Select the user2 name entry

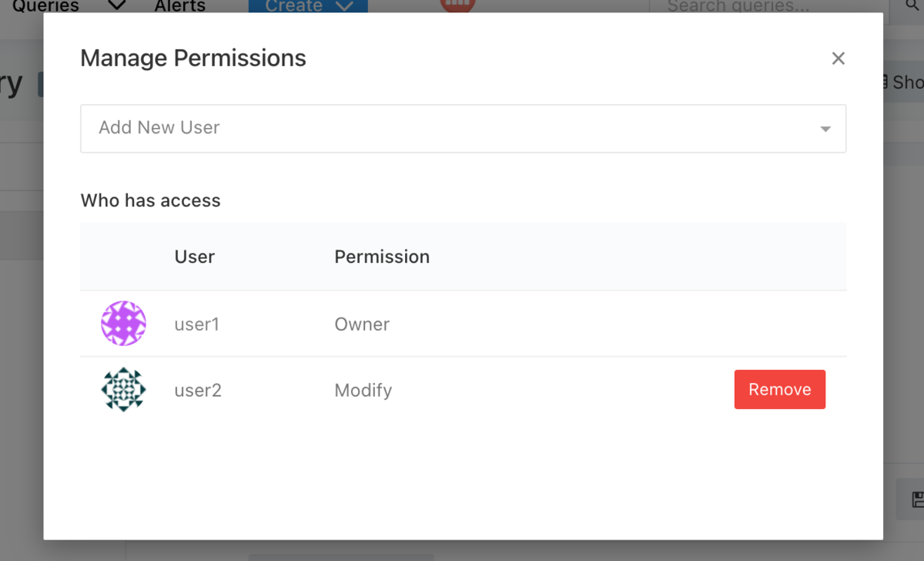[x=198, y=391]
